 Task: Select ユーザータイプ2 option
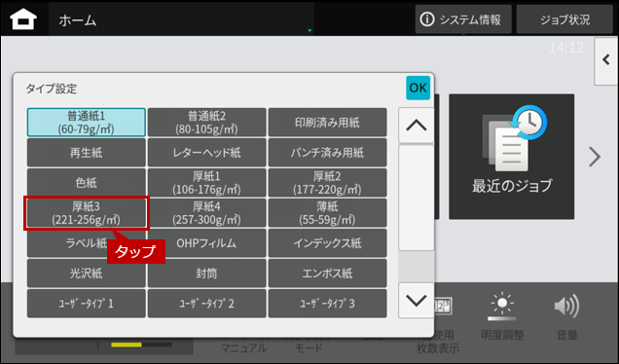pos(207,304)
